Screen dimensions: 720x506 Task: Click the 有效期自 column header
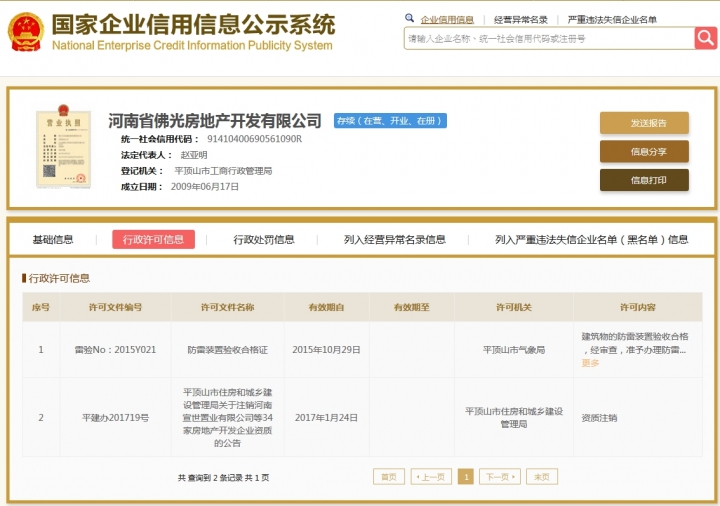point(326,307)
